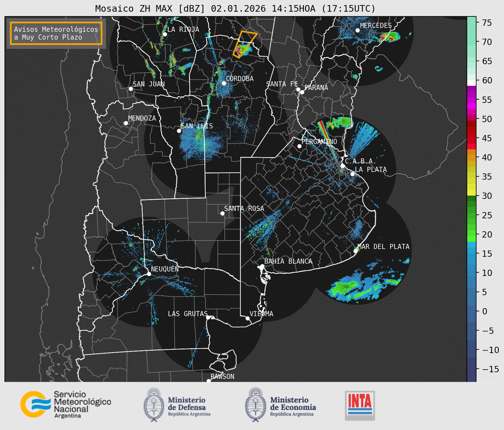Click the -15 dBZ dark band on the scale
Screen dimensions: 504x430
[471, 369]
